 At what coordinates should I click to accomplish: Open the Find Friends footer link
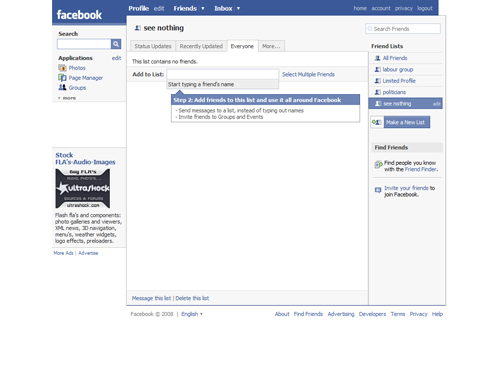tap(308, 314)
